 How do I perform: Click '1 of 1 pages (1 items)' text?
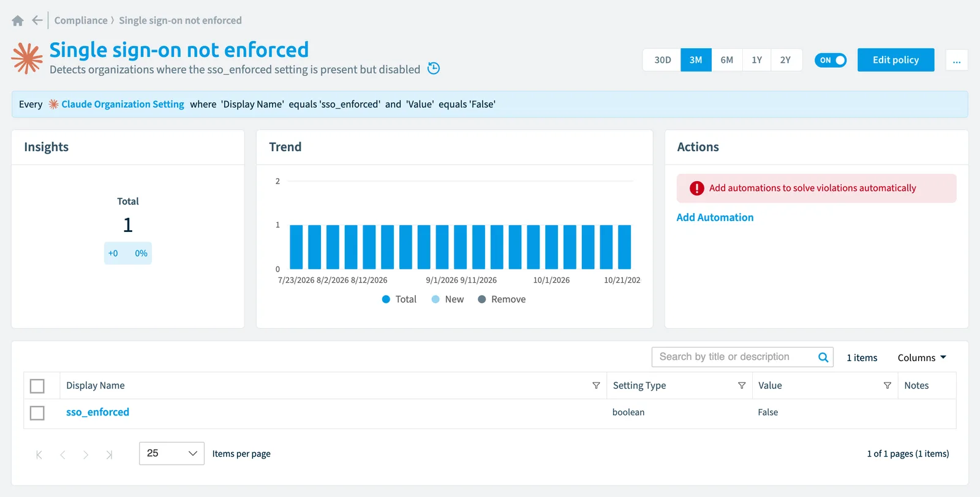pyautogui.click(x=908, y=454)
